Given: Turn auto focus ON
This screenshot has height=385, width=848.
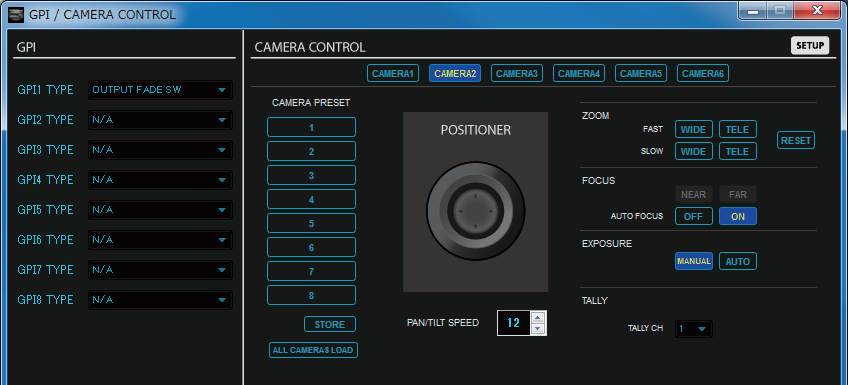Looking at the screenshot, I should click(x=738, y=216).
